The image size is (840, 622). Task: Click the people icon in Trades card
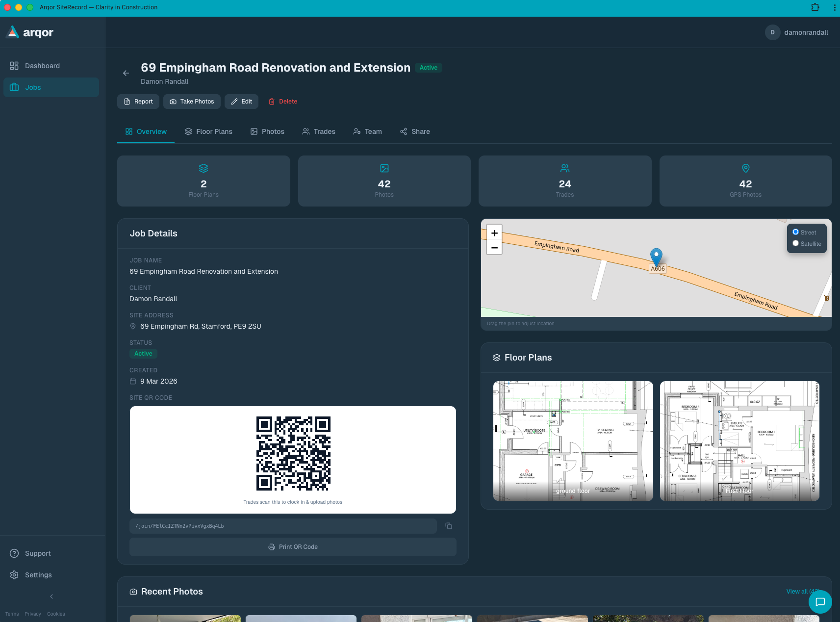pos(565,168)
